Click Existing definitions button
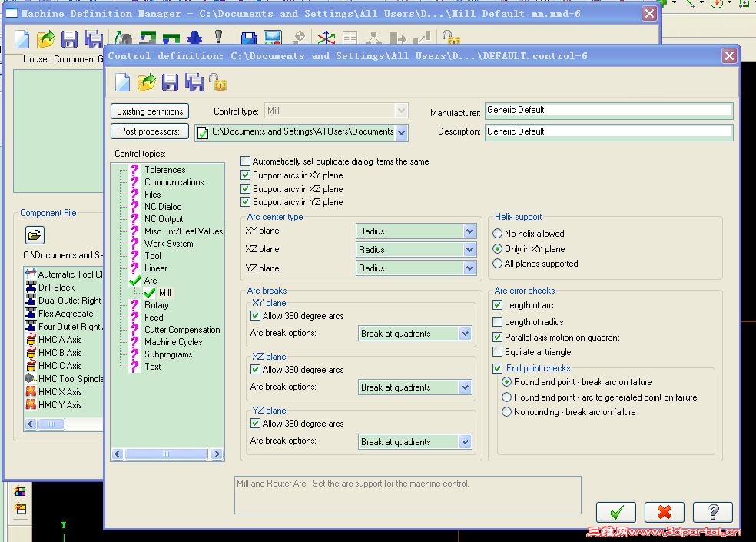 (150, 111)
